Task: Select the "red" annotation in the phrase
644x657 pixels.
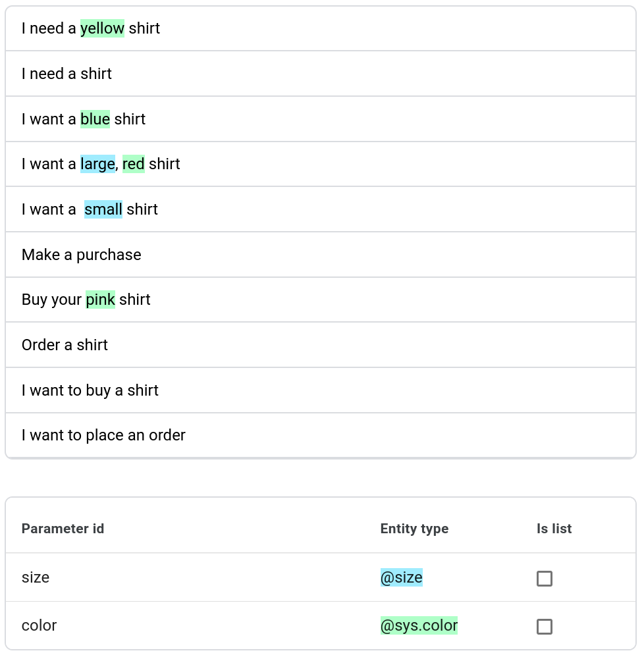Action: point(134,164)
